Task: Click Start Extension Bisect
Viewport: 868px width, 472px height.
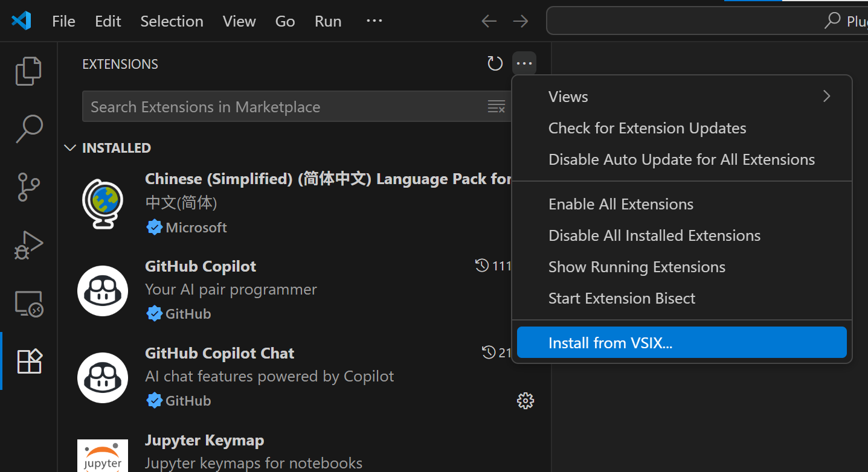Action: tap(622, 298)
